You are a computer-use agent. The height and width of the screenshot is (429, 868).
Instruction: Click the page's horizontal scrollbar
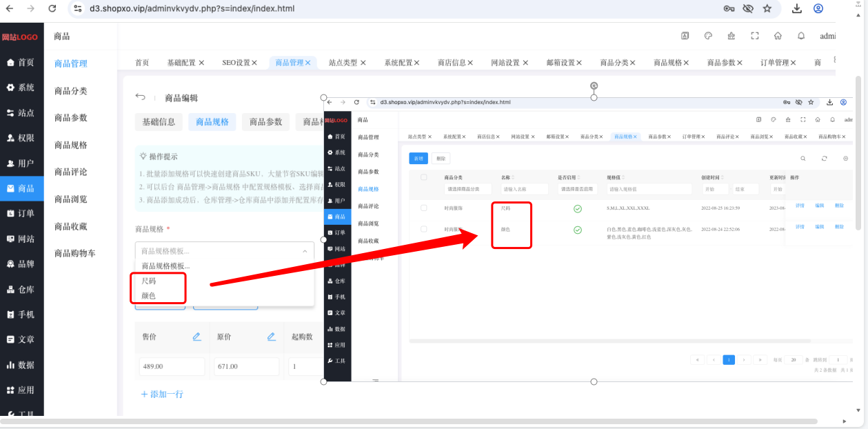408,421
